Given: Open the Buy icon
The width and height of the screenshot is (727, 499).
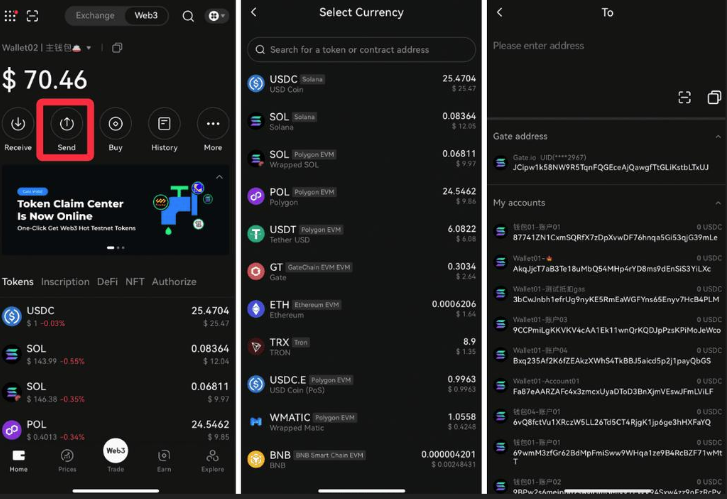Looking at the screenshot, I should point(115,124).
